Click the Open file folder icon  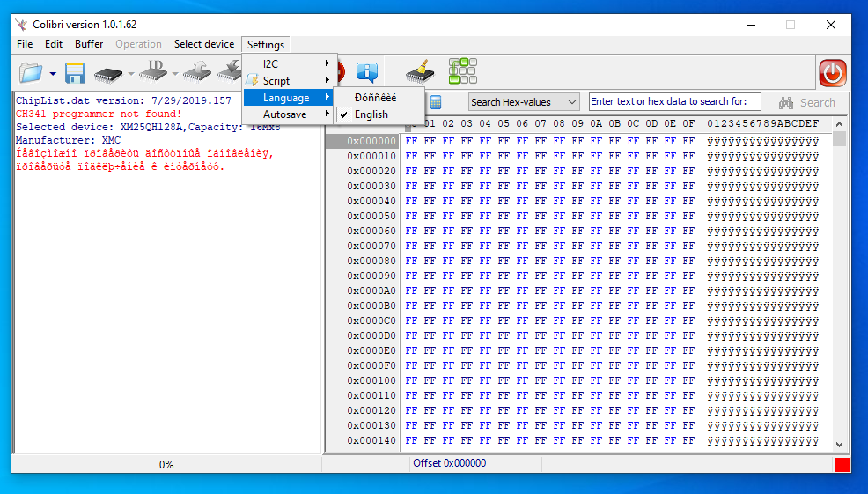tap(30, 73)
